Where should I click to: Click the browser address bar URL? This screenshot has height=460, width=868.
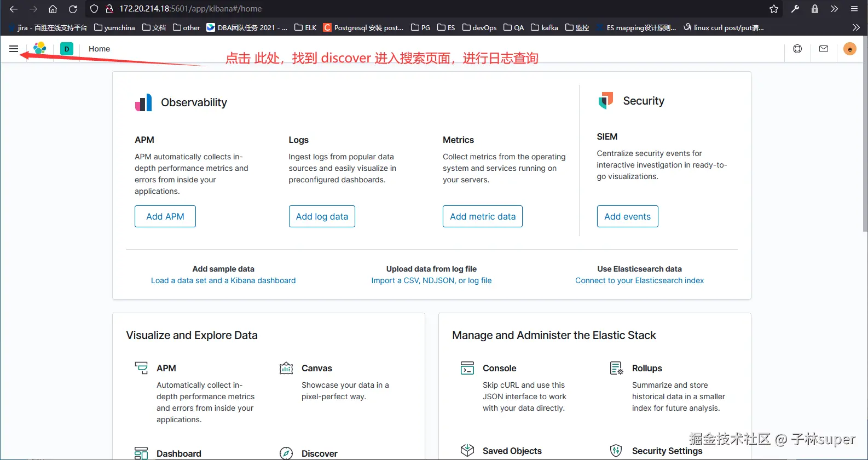[190, 9]
